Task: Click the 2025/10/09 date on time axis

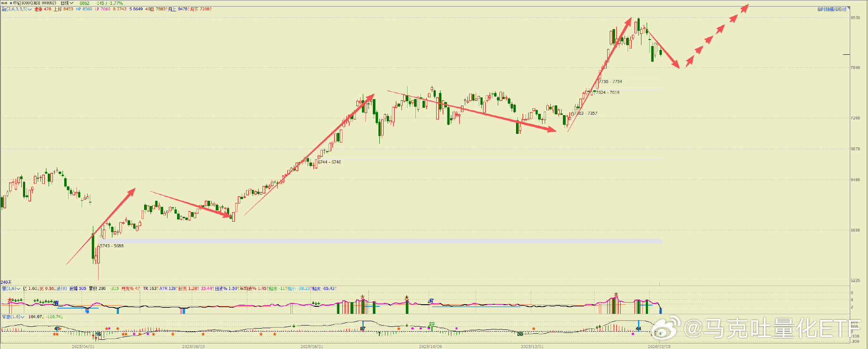Action: [430, 346]
